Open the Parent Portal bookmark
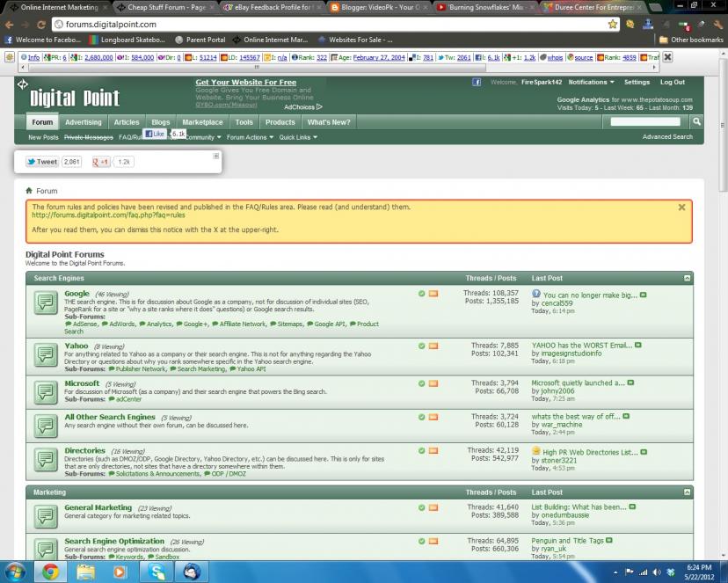Image resolution: width=728 pixels, height=583 pixels. pos(200,40)
